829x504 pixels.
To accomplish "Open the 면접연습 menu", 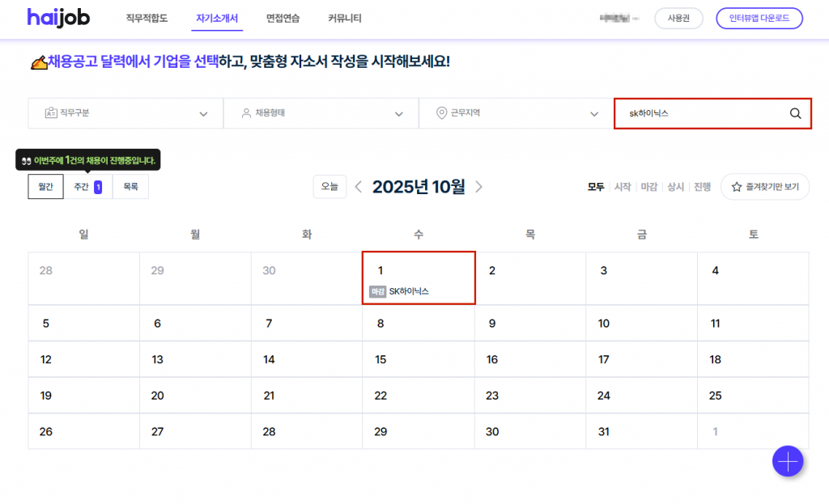I will (x=283, y=18).
